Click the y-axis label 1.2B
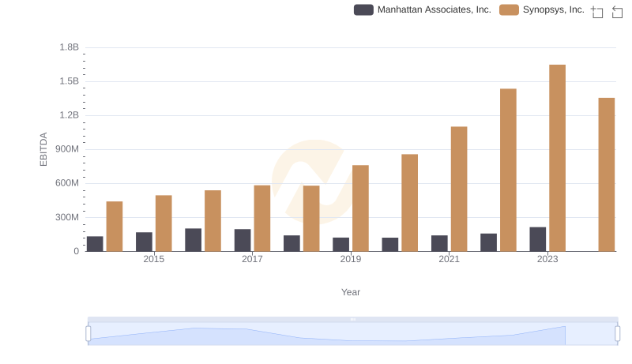Screen dimensions: 632x364 point(70,115)
